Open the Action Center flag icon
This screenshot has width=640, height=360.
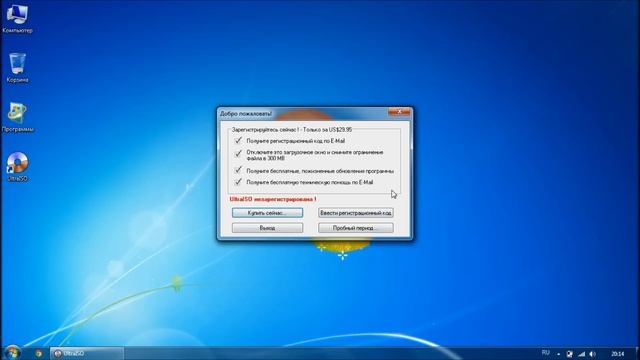[x=569, y=354]
